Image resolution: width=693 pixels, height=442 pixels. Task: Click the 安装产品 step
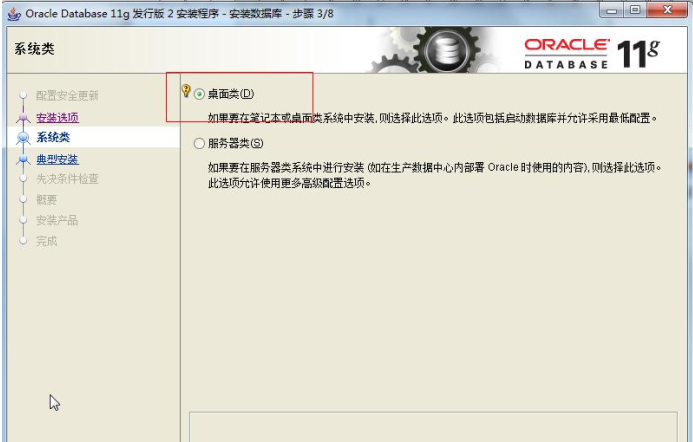click(x=57, y=220)
